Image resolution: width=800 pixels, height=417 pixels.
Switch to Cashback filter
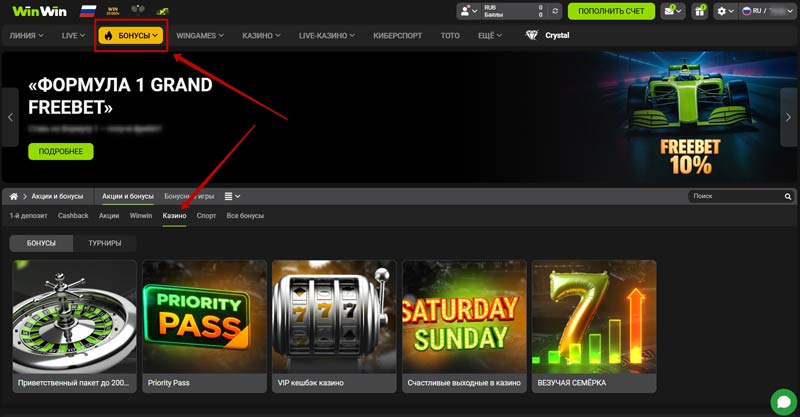point(73,216)
